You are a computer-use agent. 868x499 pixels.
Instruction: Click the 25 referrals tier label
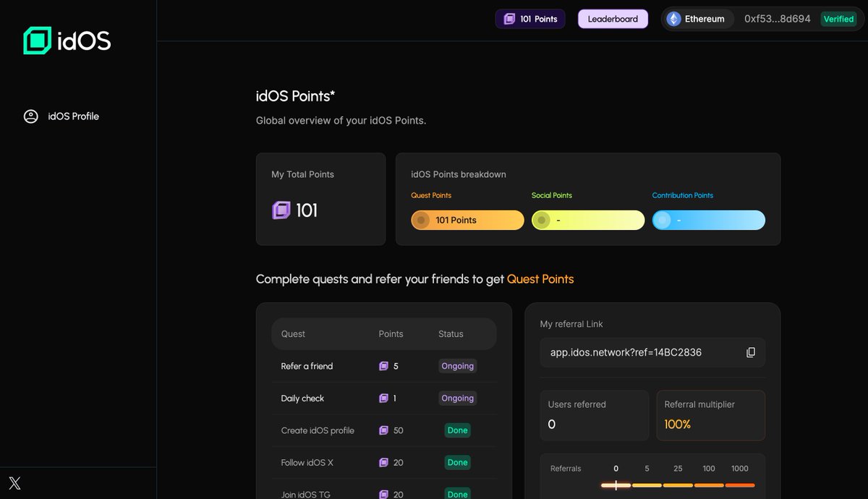678,469
